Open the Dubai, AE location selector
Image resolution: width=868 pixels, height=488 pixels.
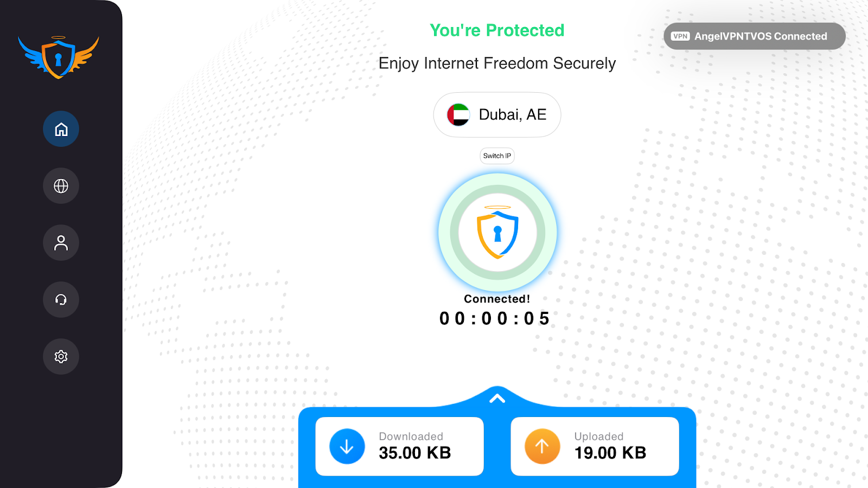pyautogui.click(x=497, y=114)
